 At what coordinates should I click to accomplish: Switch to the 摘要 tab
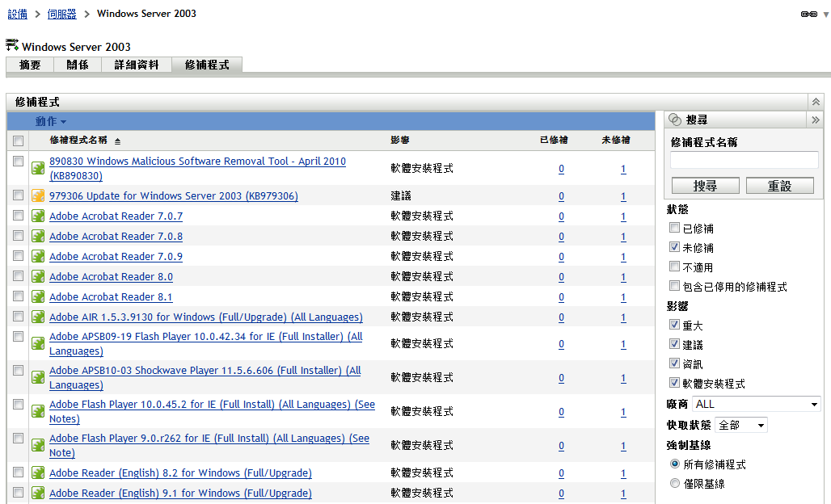coord(29,65)
